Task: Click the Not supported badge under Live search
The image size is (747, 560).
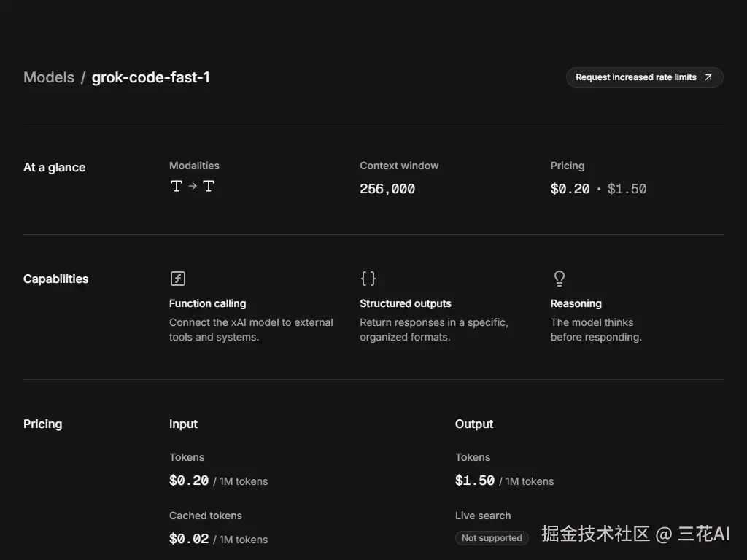Action: click(x=492, y=537)
